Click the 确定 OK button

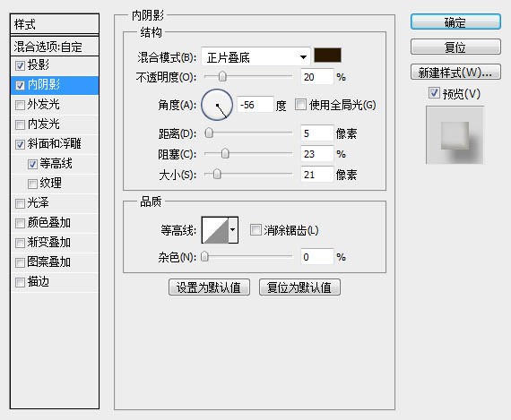(455, 22)
